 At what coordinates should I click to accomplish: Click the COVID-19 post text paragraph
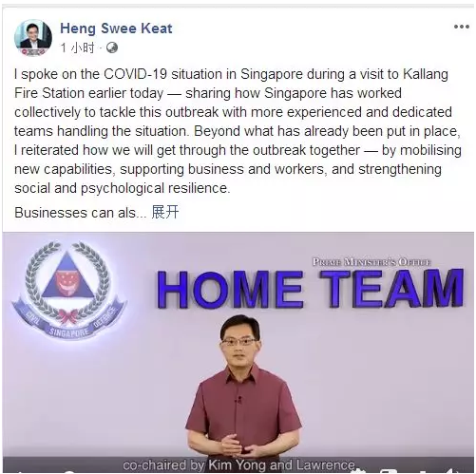click(238, 131)
